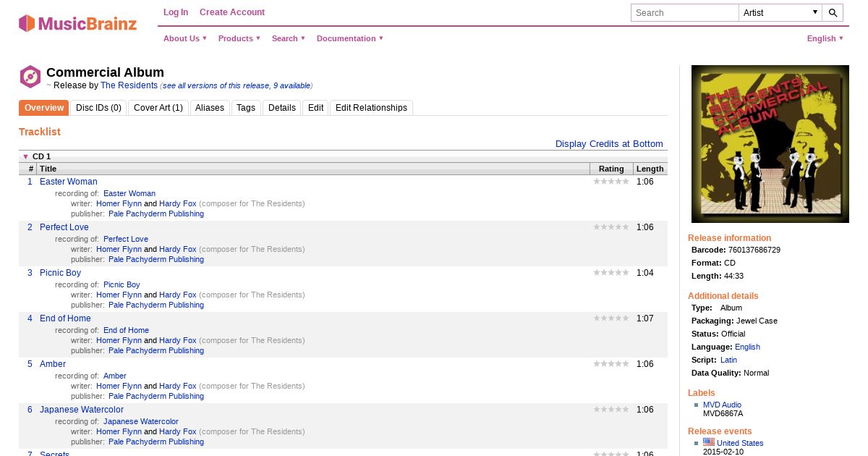Click see all versions of this release link
The width and height of the screenshot is (868, 456).
tap(237, 85)
